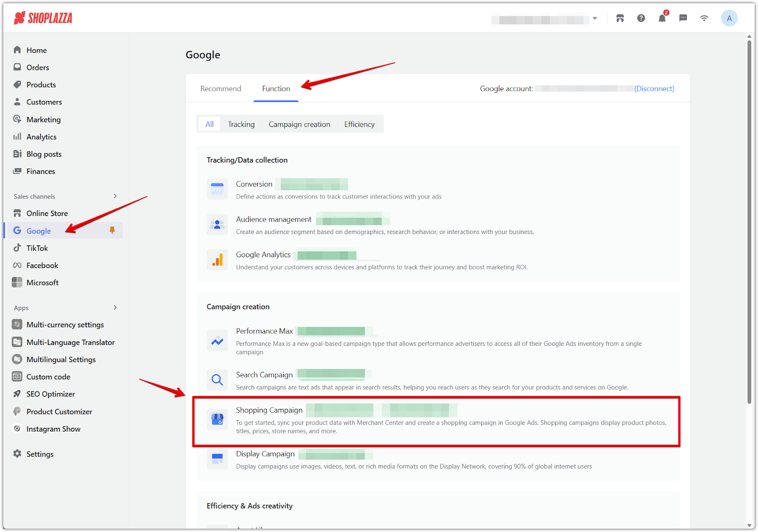This screenshot has width=758, height=532.
Task: Expand the Apps section arrow
Action: pos(115,307)
